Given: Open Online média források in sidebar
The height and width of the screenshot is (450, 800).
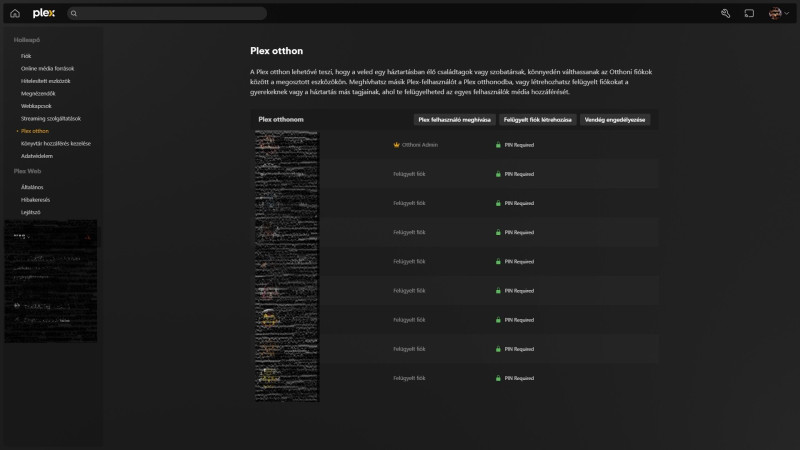Looking at the screenshot, I should point(47,68).
